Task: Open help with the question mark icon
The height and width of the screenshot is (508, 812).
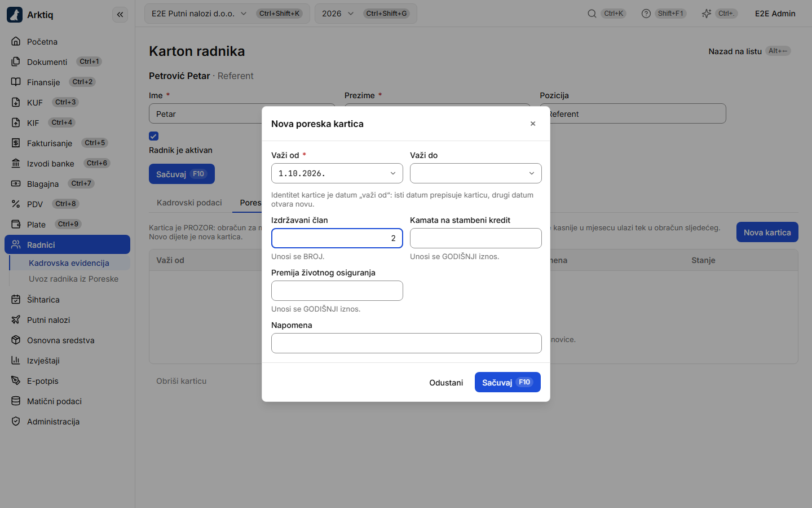Action: click(x=646, y=14)
